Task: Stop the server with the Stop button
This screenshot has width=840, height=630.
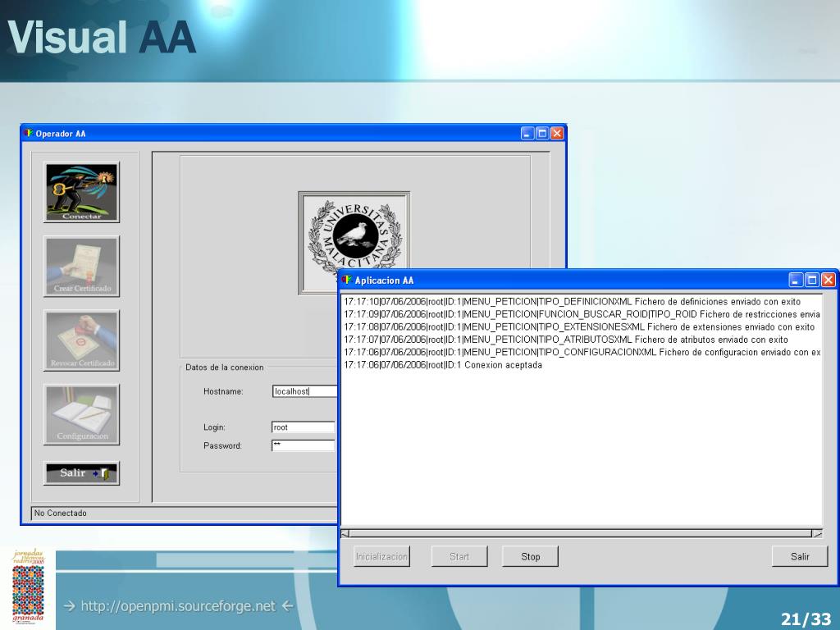Action: click(531, 557)
